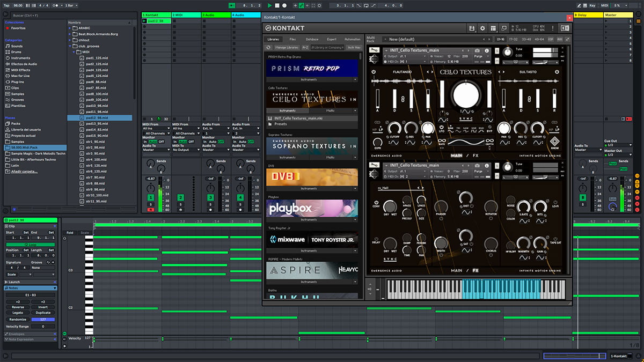Set track 1 Monitor to Off
This screenshot has height=362, width=644.
click(162, 142)
